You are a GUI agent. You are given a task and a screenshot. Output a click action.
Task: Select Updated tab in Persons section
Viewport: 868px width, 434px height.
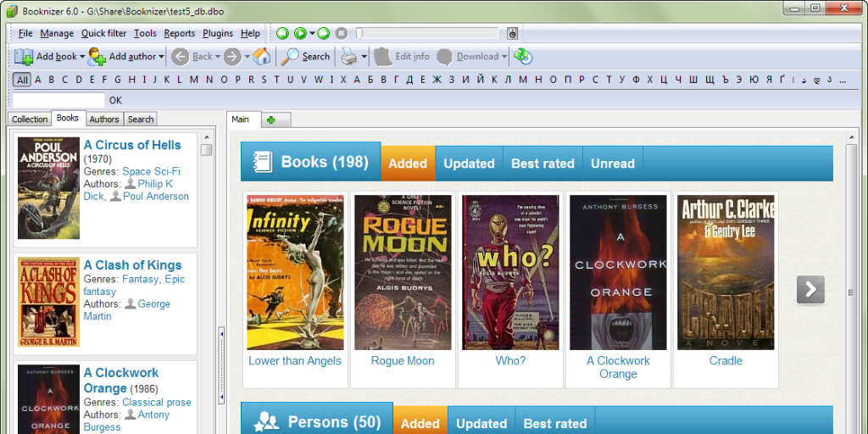481,424
